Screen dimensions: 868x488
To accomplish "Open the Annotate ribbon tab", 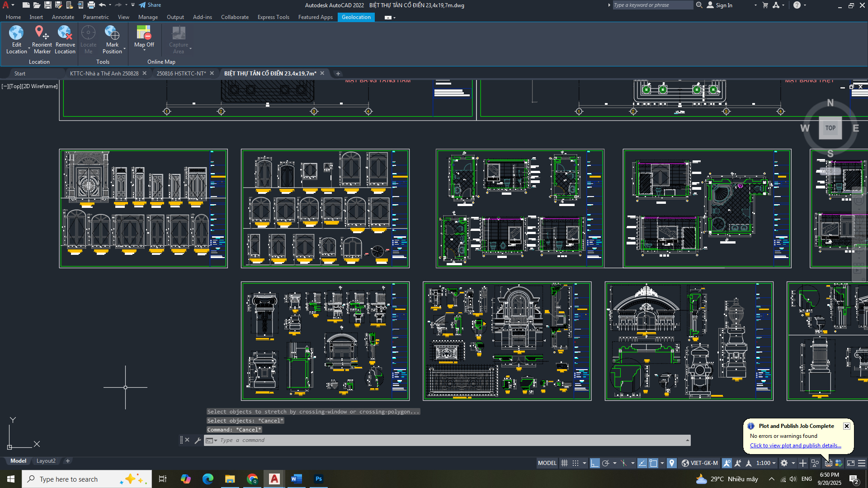I will point(63,17).
